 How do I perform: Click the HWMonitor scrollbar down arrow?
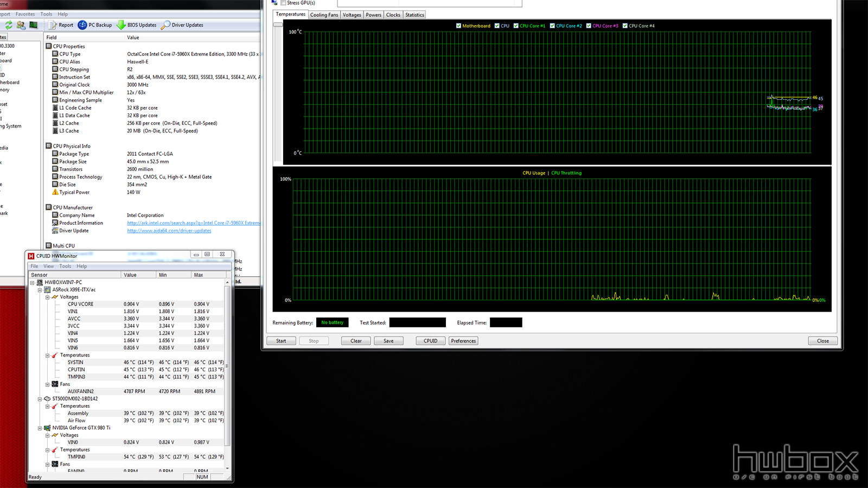pyautogui.click(x=228, y=468)
